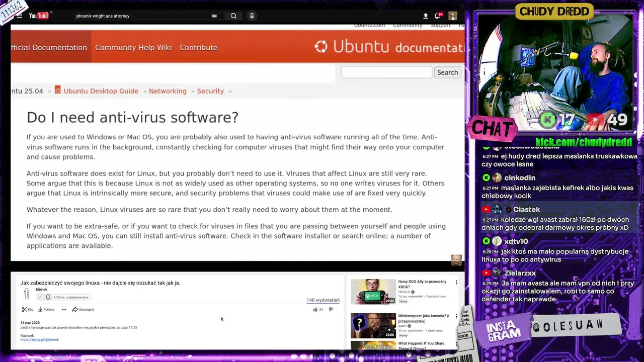Image resolution: width=644 pixels, height=362 pixels.
Task: Open options menu for the Minikomputer video
Action: pyautogui.click(x=456, y=316)
